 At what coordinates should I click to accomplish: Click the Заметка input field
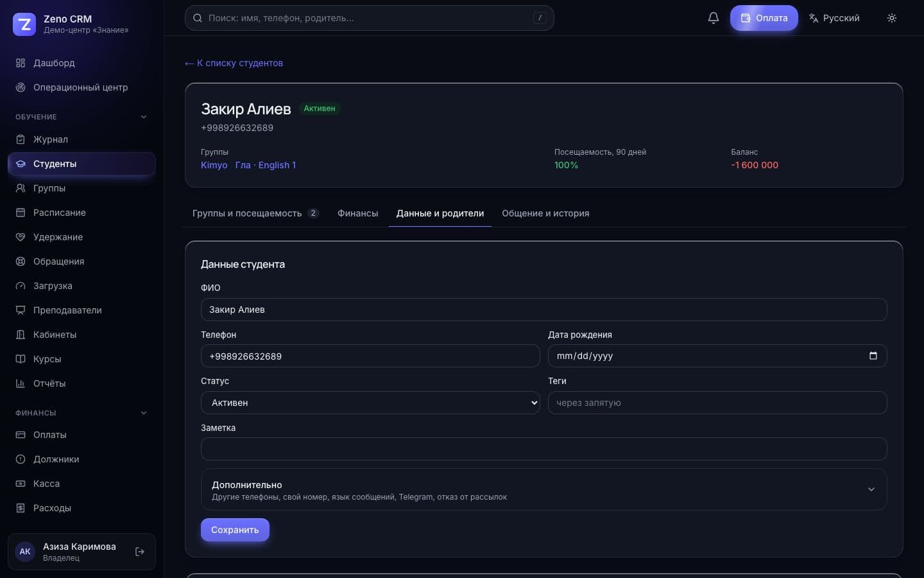[x=544, y=449]
